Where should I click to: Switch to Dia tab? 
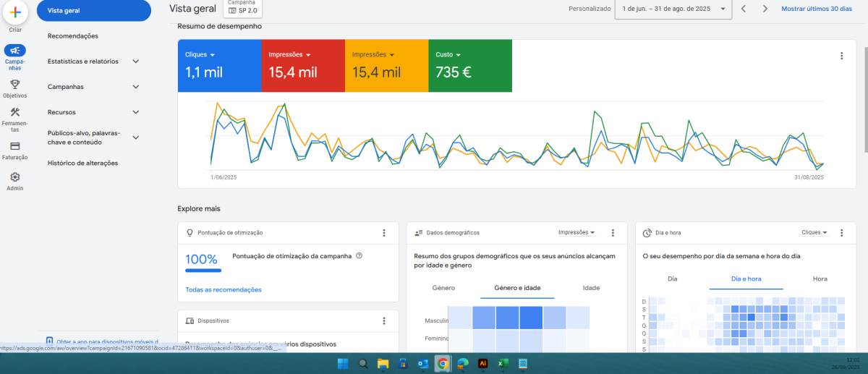coord(672,279)
